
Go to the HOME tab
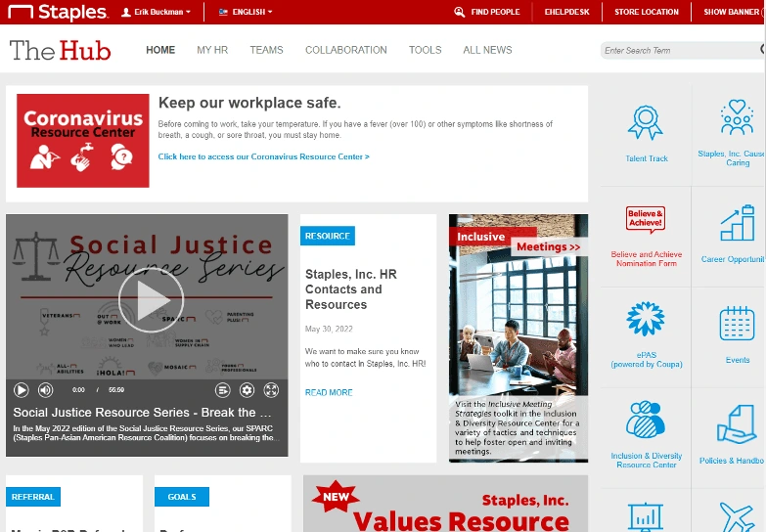pos(160,50)
